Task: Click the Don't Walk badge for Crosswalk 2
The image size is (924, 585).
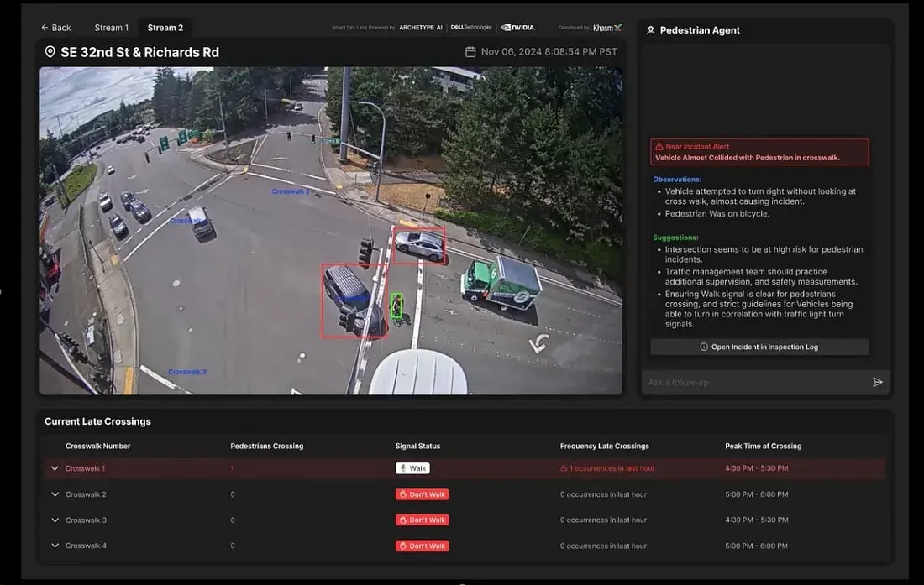Action: [x=422, y=494]
